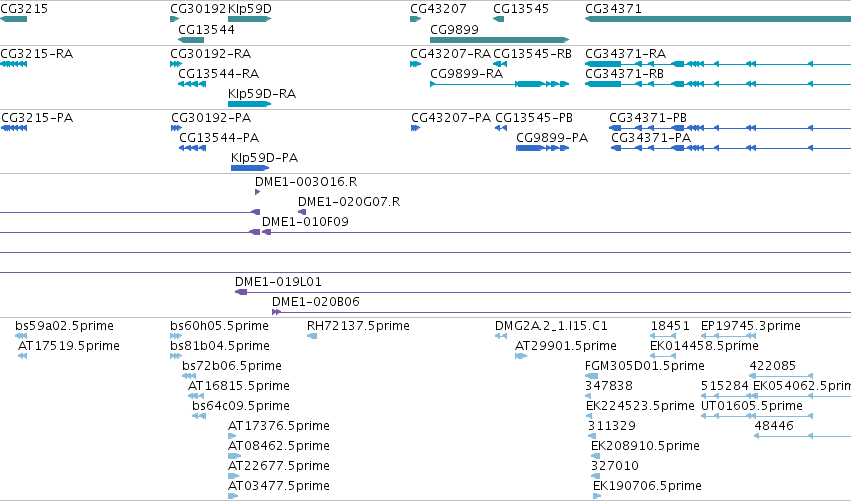This screenshot has height=501, width=851.
Task: Click EST EK014458.5prime
Action: (x=704, y=346)
